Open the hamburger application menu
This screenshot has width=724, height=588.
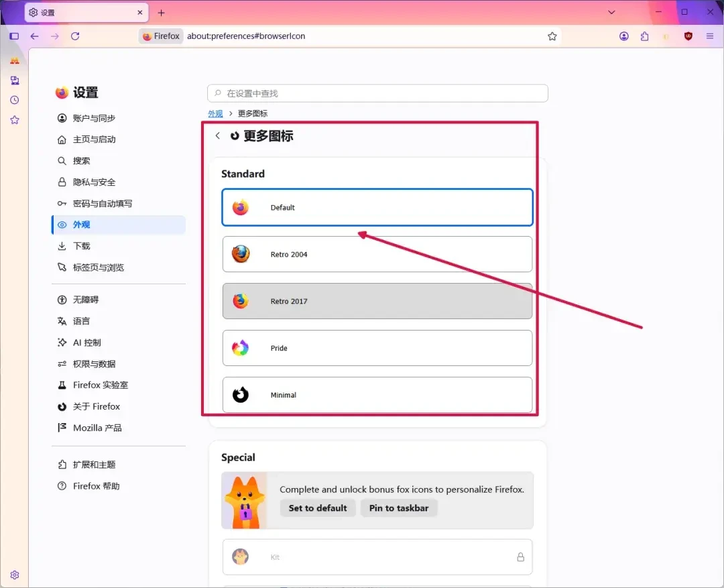point(710,36)
